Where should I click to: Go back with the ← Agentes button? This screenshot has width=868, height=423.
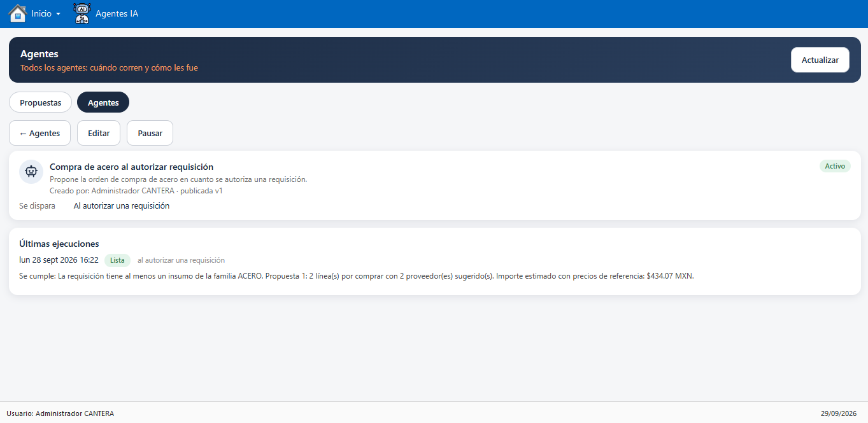click(x=39, y=133)
